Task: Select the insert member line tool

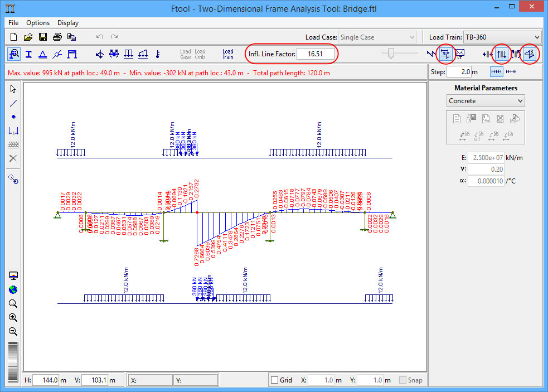Action: click(x=13, y=103)
